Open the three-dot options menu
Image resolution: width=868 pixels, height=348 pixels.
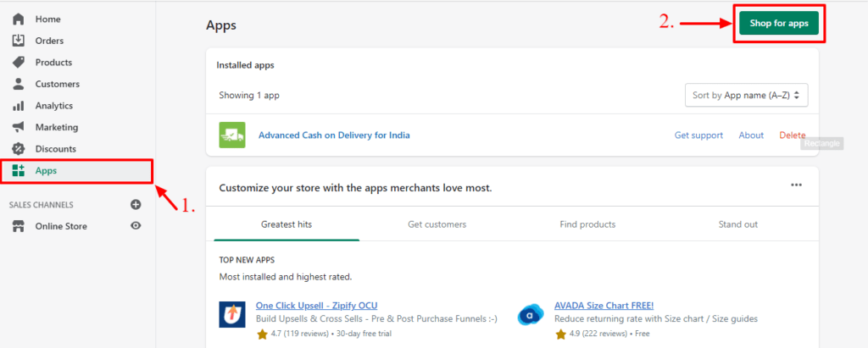coord(796,185)
